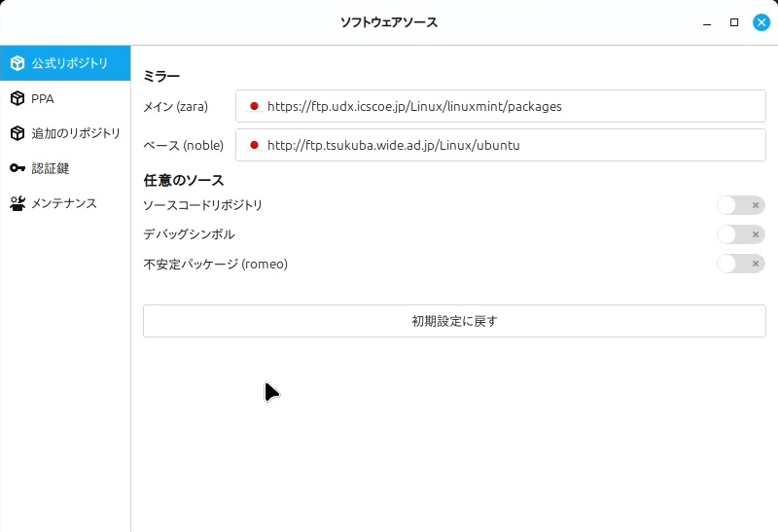Click the 公式リポジトリ box icon in sidebar
The image size is (778, 532).
click(18, 63)
